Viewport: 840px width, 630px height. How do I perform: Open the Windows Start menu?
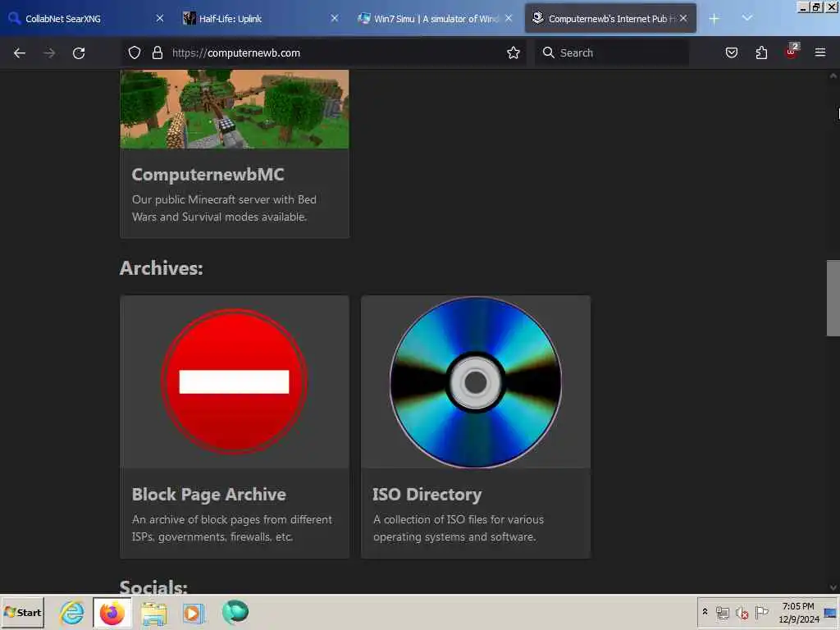point(22,612)
